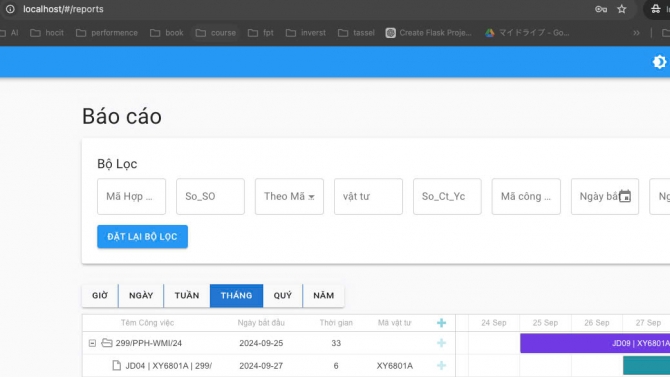Switch to the NĂM time scale
This screenshot has height=377, width=670.
[x=323, y=295]
